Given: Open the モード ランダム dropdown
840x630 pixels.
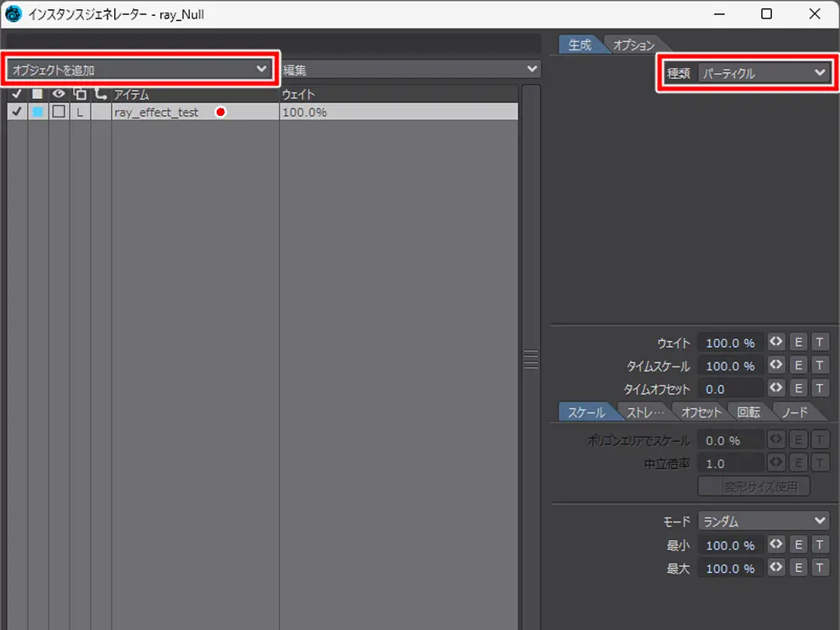Looking at the screenshot, I should (x=764, y=522).
